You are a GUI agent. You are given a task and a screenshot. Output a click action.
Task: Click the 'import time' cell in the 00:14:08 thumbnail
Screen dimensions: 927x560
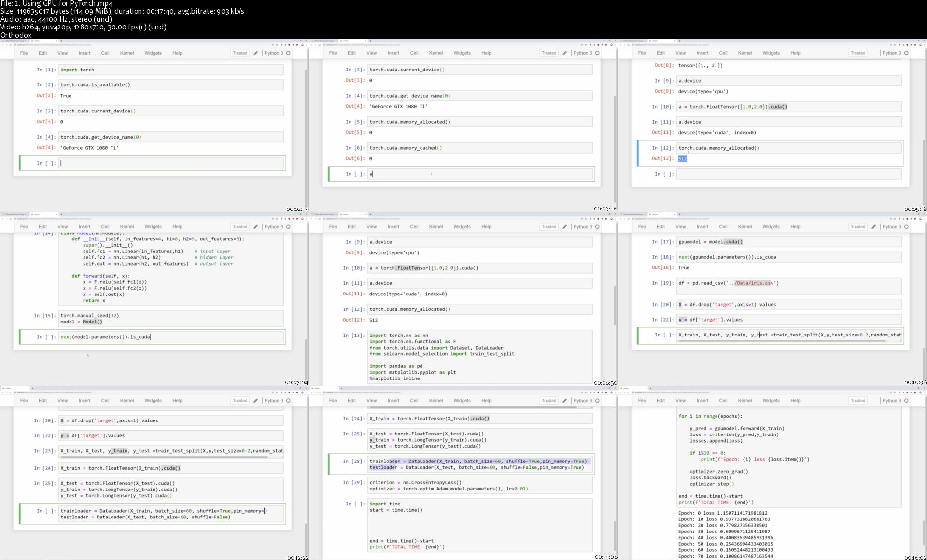[x=480, y=525]
